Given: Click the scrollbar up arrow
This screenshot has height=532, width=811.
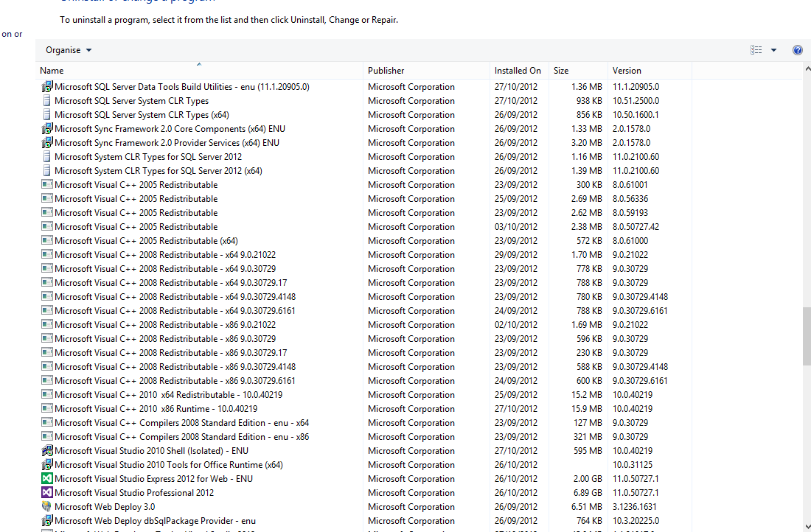Looking at the screenshot, I should 807,69.
